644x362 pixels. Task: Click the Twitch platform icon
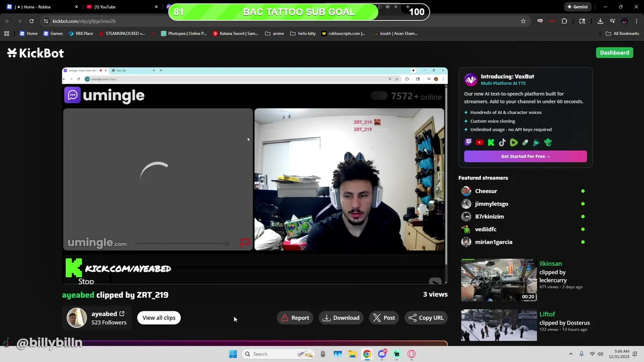[x=468, y=143]
